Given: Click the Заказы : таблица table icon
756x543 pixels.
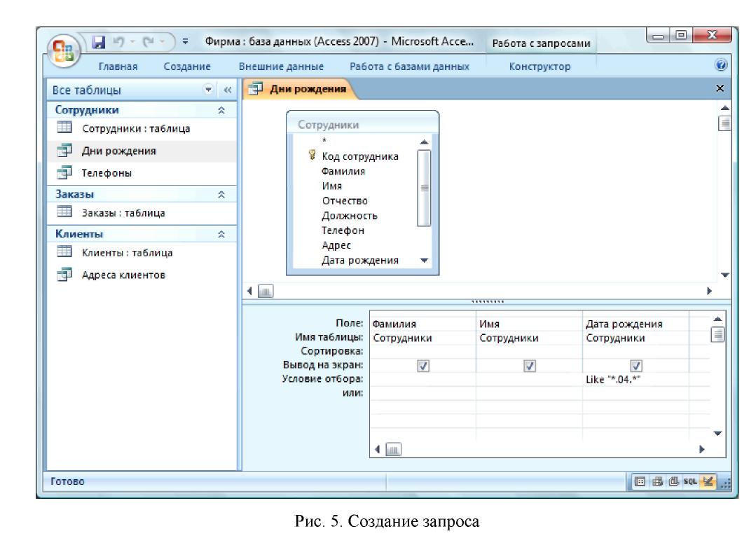Looking at the screenshot, I should pos(64,212).
